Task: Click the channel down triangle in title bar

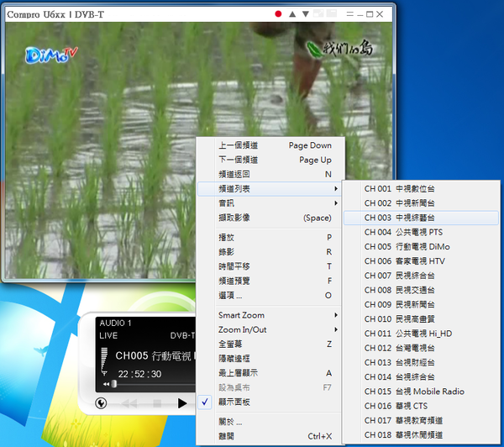Action: [306, 13]
